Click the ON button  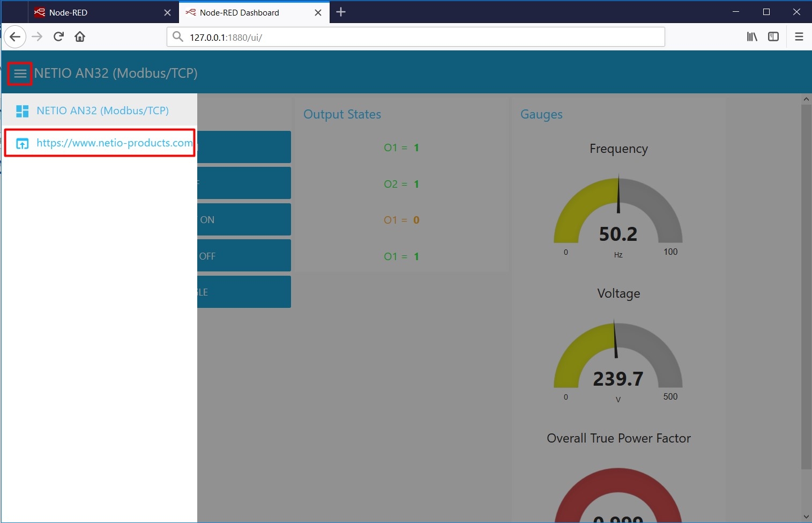point(244,219)
